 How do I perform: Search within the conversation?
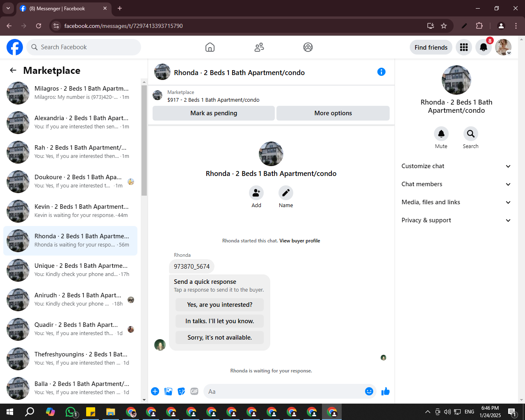pyautogui.click(x=471, y=134)
